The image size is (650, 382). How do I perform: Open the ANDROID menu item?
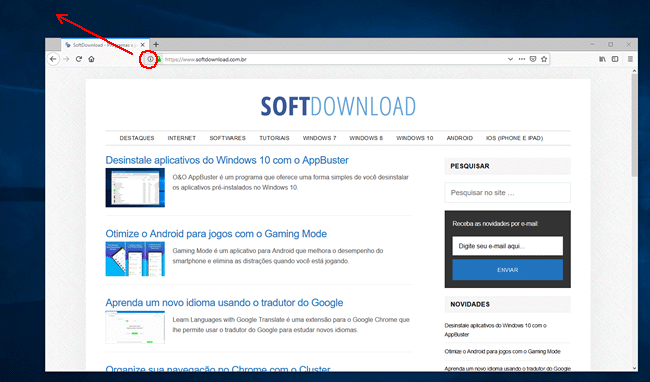click(x=459, y=138)
